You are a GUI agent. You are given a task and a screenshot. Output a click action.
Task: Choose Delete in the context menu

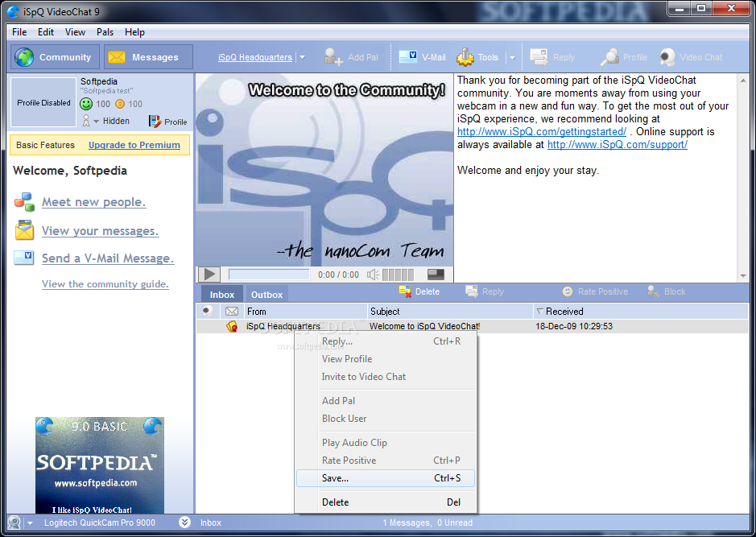[386, 502]
